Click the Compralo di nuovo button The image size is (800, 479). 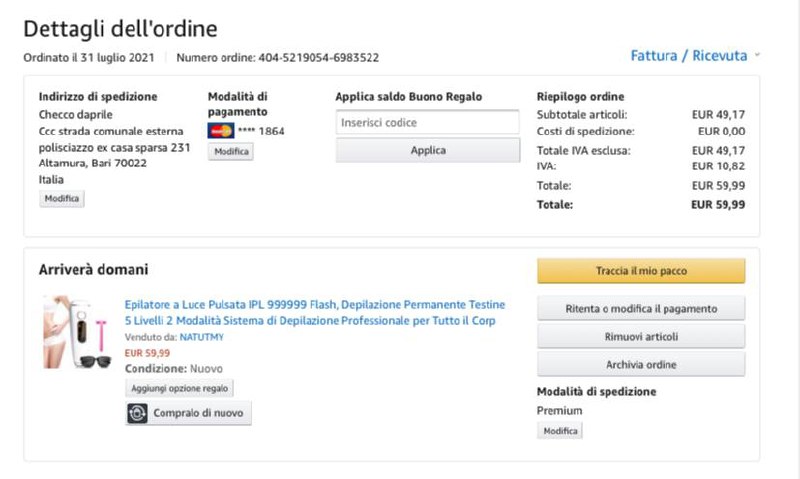tap(188, 413)
